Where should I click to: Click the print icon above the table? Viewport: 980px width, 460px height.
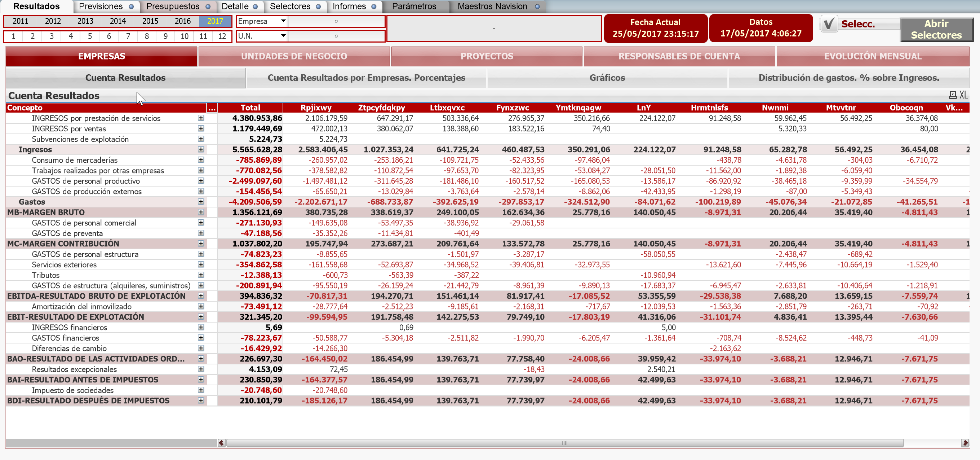coord(953,95)
